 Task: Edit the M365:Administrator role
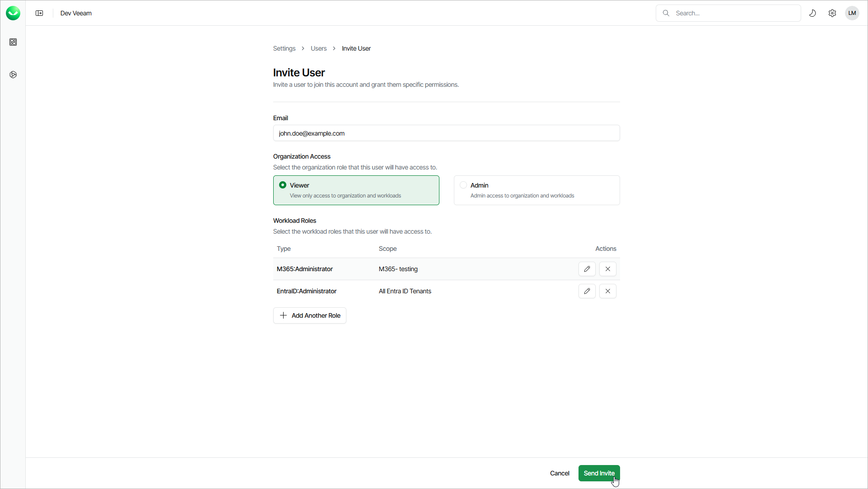[587, 269]
